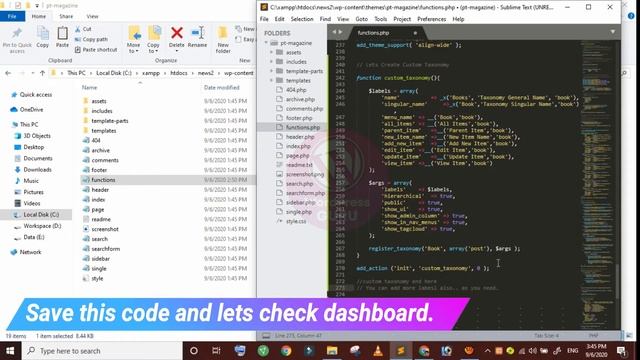Open the Sublime tab list dropdown arrow
This screenshot has height=360, width=640.
pos(613,32)
